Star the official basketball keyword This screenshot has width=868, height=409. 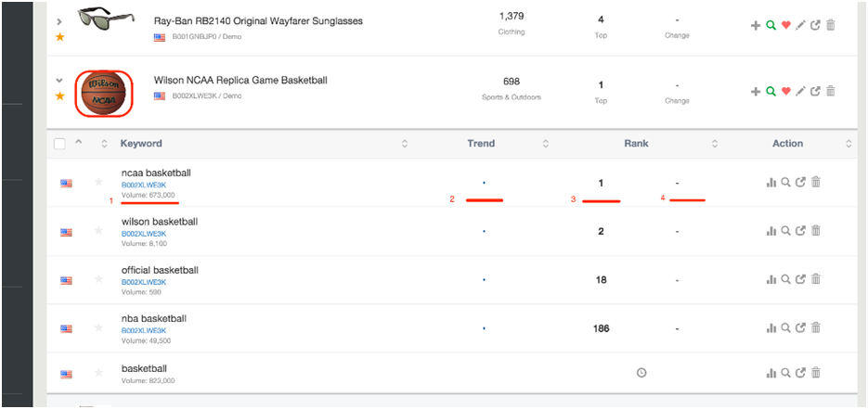[x=98, y=279]
